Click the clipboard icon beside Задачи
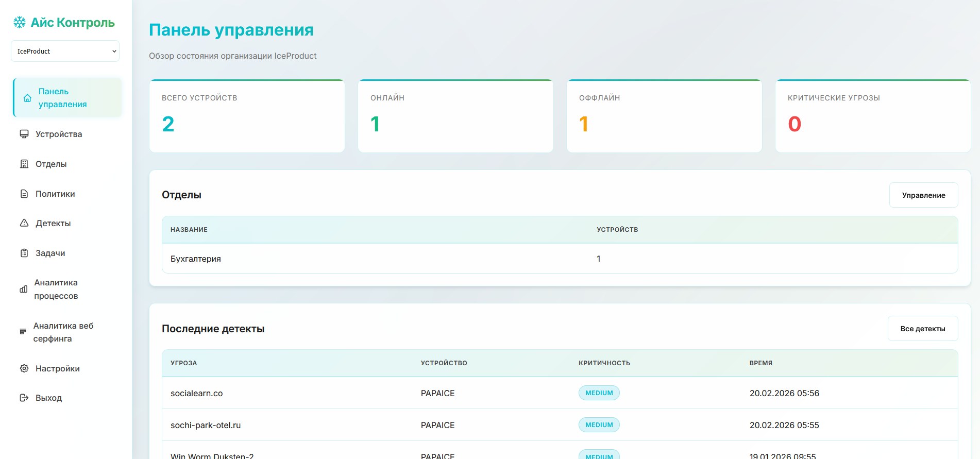This screenshot has height=459, width=980. coord(24,253)
